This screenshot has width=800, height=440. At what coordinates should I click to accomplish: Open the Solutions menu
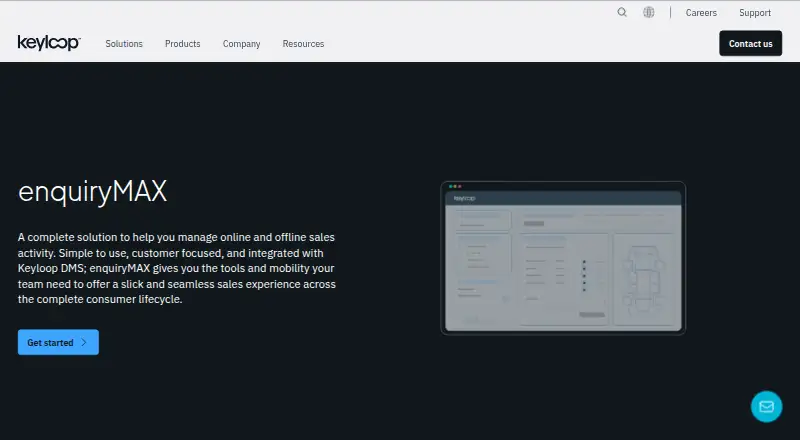[124, 44]
